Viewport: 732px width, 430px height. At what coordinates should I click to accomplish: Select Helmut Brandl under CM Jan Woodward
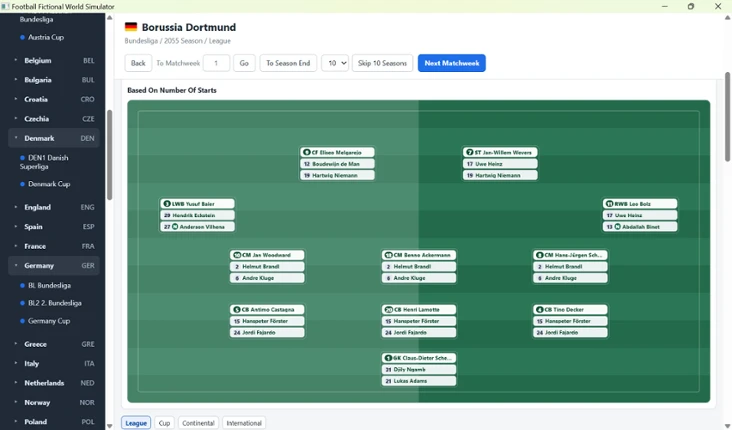coord(267,267)
